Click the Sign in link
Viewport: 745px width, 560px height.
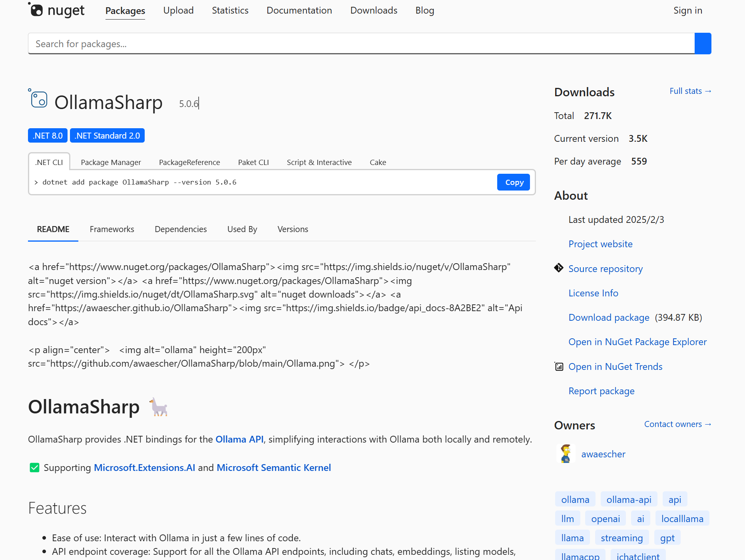[x=687, y=10]
